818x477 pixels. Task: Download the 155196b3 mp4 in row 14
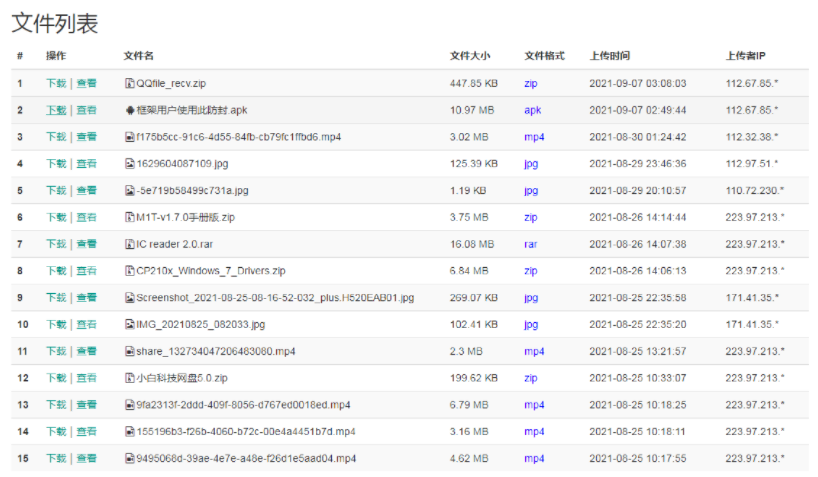56,432
